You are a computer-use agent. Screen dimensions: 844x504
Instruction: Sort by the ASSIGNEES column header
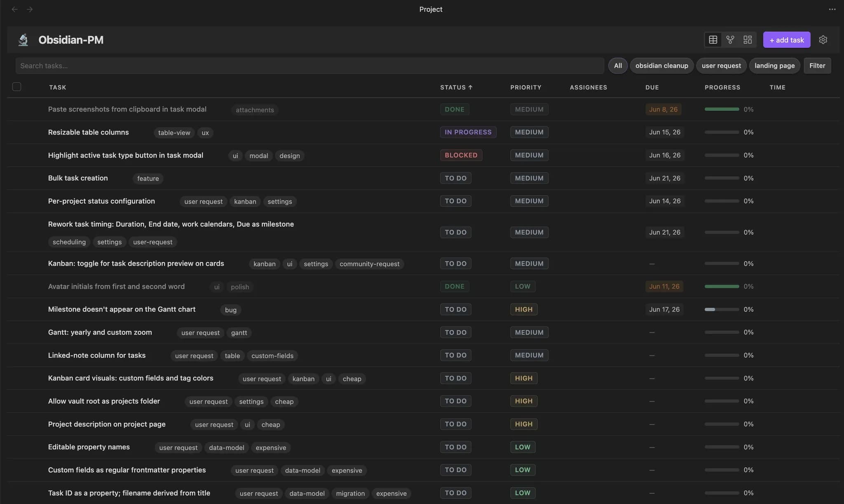click(588, 87)
